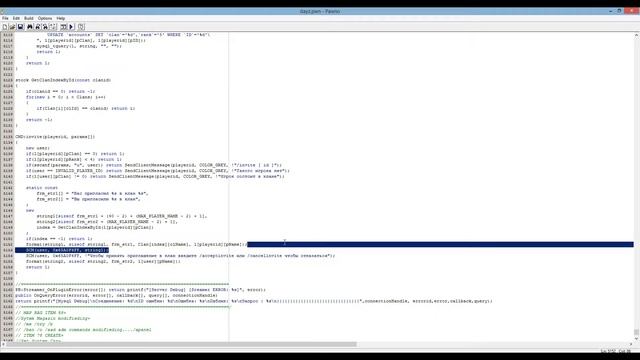Open a script with the Open icon
This screenshot has height=360, width=640.
point(13,27)
